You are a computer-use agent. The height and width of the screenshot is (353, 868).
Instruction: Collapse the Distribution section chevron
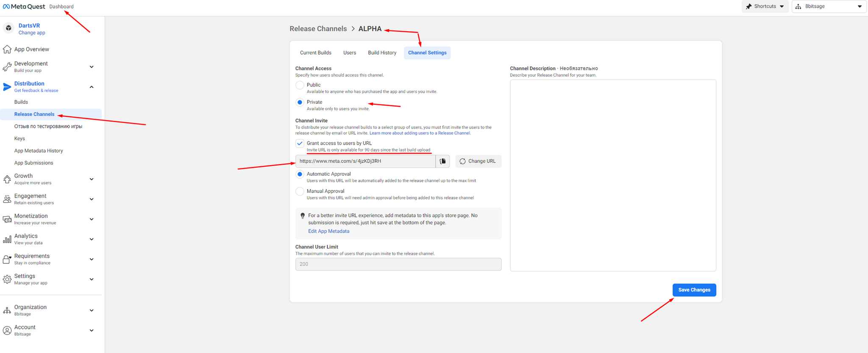point(92,87)
